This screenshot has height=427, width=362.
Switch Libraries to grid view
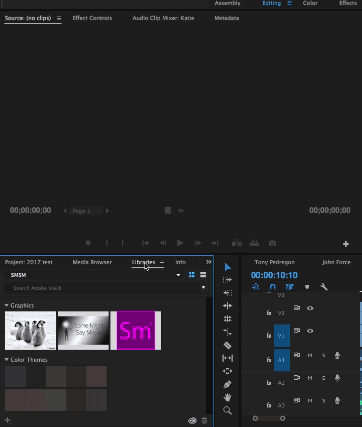click(192, 275)
